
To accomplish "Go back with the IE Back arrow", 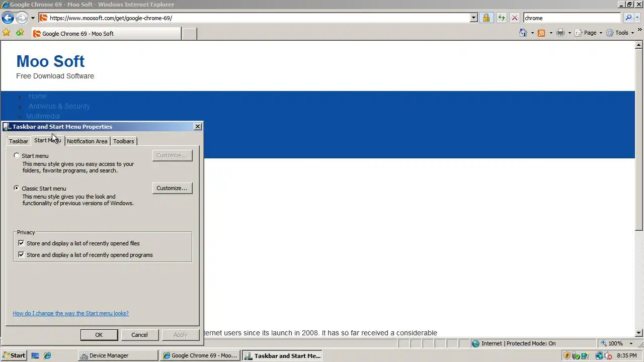I will [8, 18].
